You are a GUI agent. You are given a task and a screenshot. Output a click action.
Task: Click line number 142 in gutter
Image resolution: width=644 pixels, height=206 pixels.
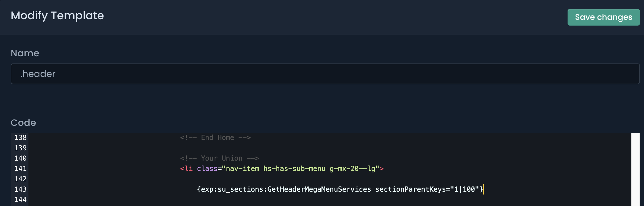pos(20,179)
